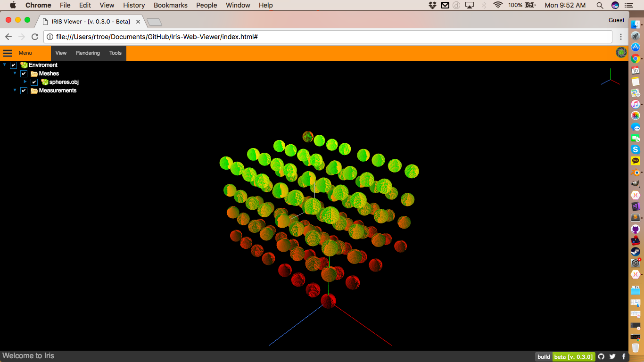Open the hamburger Menu icon
The image size is (644, 362).
[8, 53]
